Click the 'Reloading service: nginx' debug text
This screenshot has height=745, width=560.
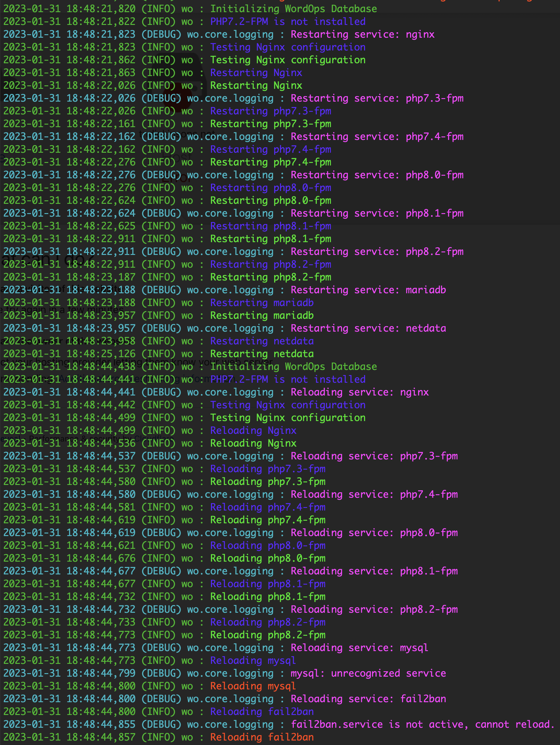[359, 392]
